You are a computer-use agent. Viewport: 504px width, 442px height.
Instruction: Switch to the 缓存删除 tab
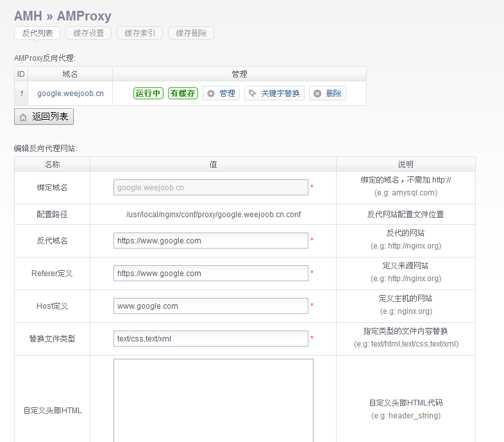(191, 33)
